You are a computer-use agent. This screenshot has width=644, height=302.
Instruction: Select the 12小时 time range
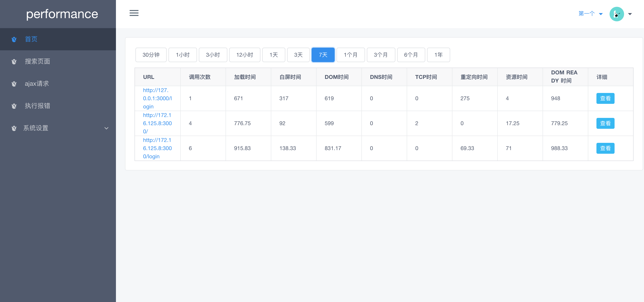click(x=245, y=55)
